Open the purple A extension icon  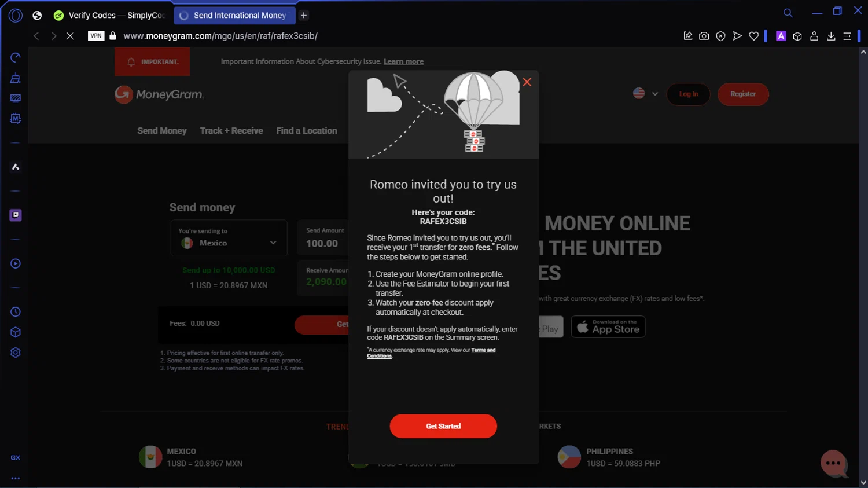click(x=781, y=36)
